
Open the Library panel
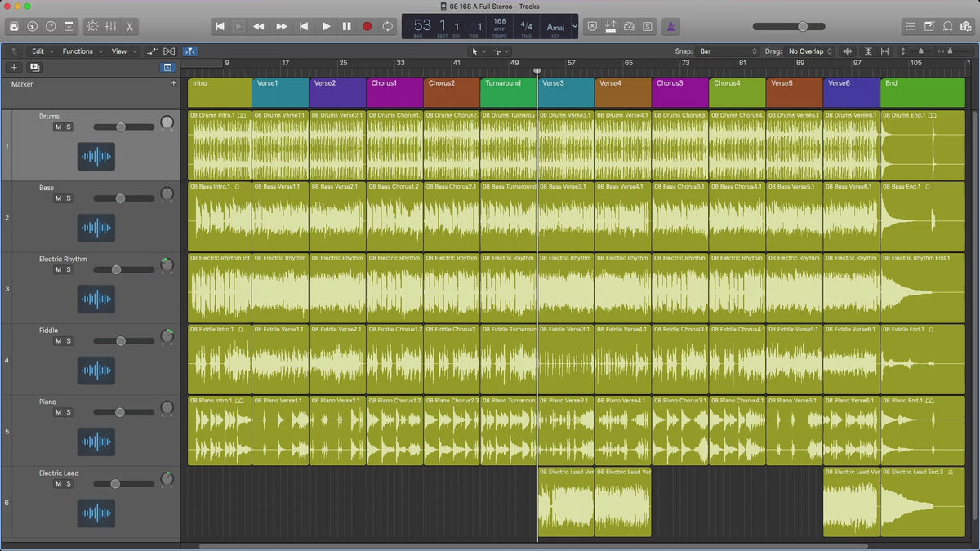point(13,26)
